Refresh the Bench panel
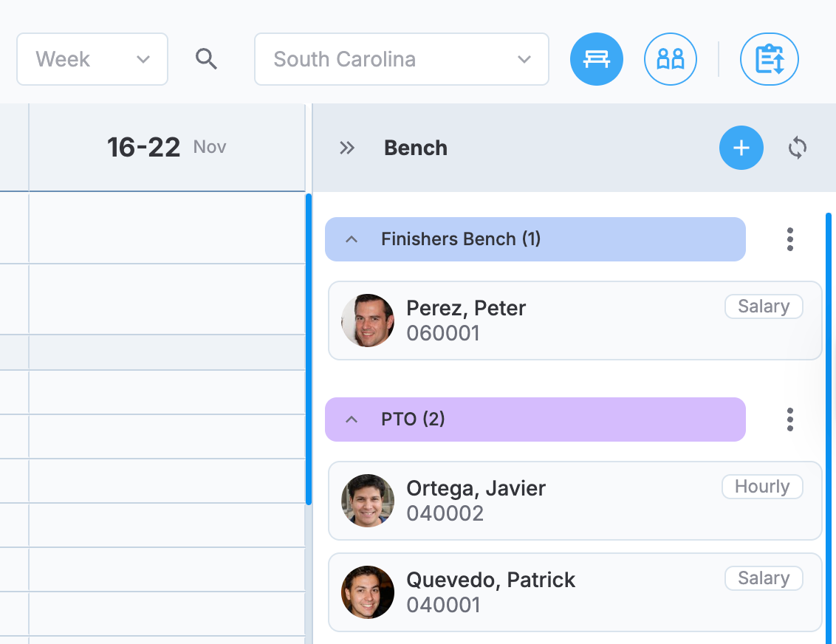 797,148
